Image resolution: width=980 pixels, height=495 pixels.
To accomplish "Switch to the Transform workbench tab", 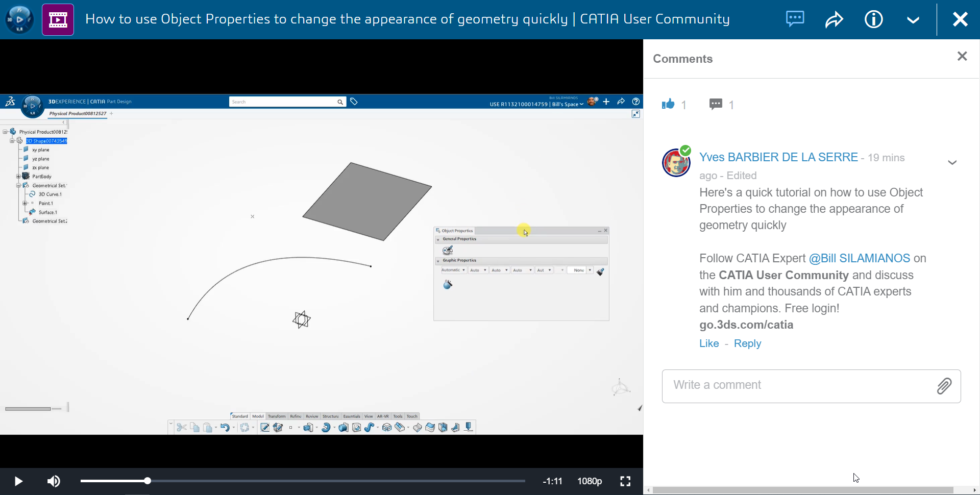I will [277, 416].
